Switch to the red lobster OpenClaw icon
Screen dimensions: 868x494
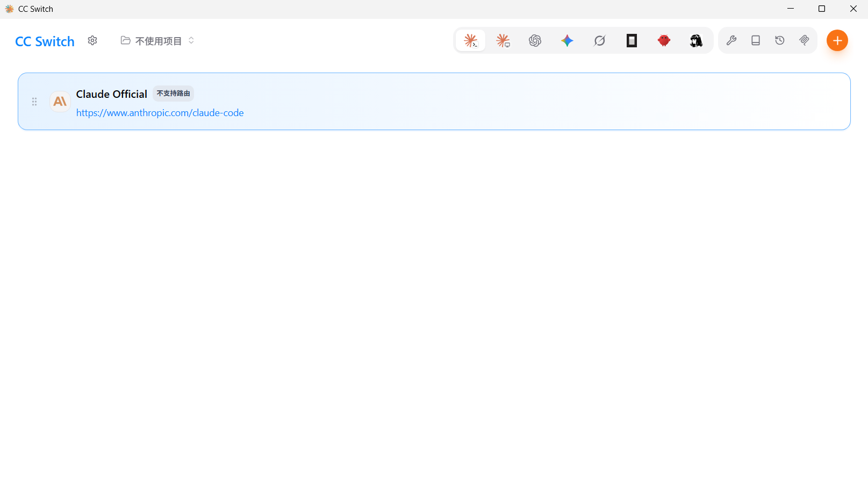click(664, 40)
